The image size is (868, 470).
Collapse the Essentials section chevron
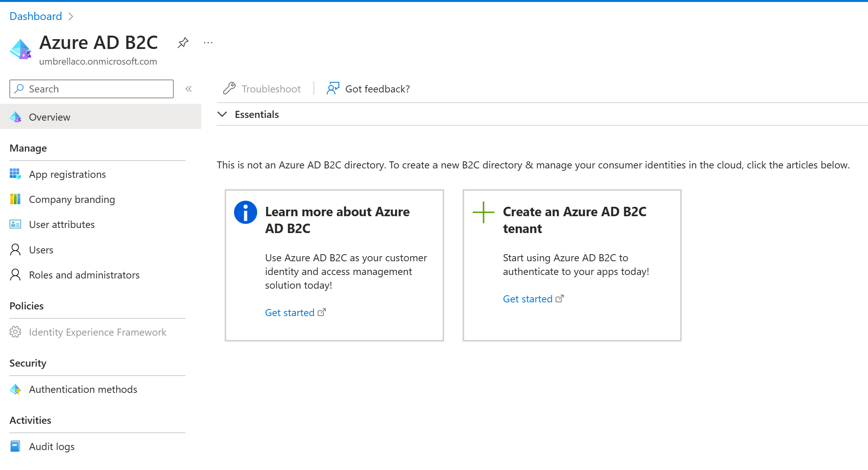pos(222,114)
